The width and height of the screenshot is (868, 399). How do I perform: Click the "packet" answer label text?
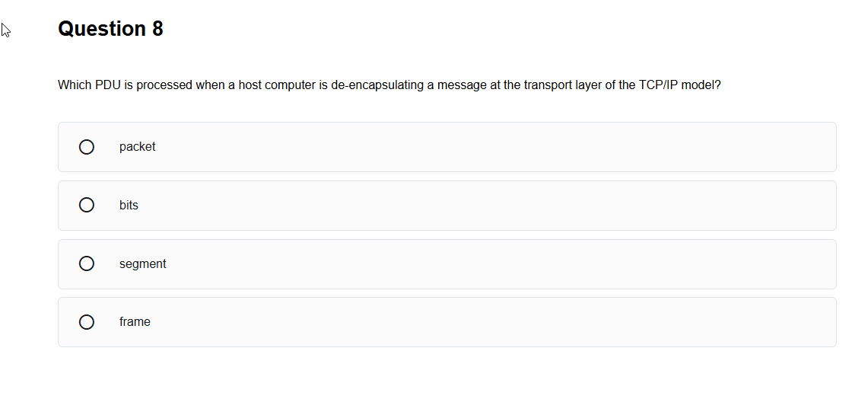[137, 147]
